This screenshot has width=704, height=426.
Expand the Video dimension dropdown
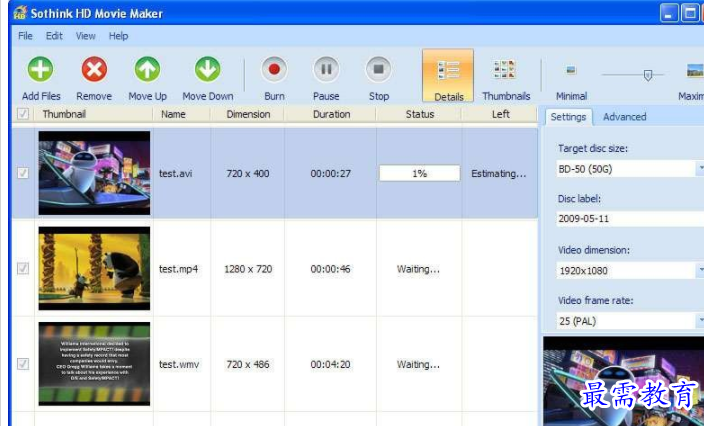tap(698, 270)
